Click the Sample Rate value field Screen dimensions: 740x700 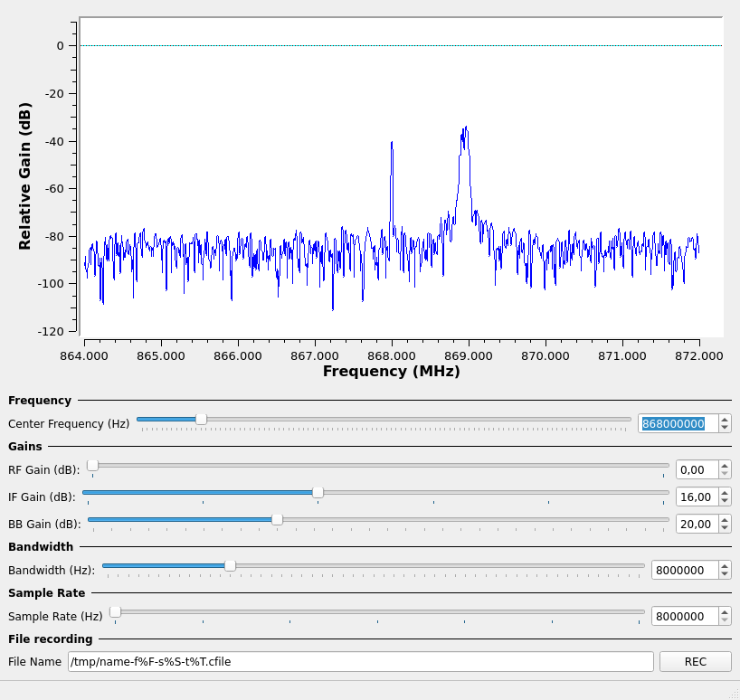coord(684,617)
